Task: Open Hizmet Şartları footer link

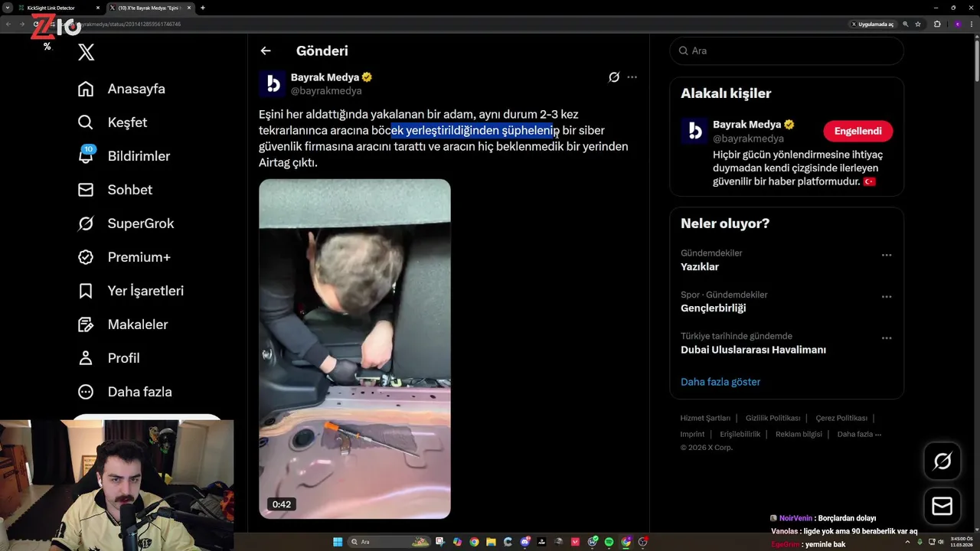Action: click(x=705, y=419)
